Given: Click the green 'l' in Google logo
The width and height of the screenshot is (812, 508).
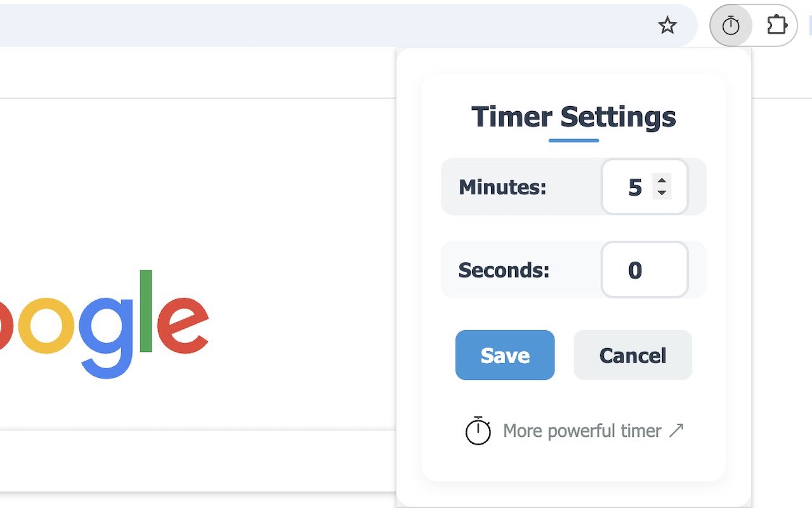Looking at the screenshot, I should [x=146, y=311].
